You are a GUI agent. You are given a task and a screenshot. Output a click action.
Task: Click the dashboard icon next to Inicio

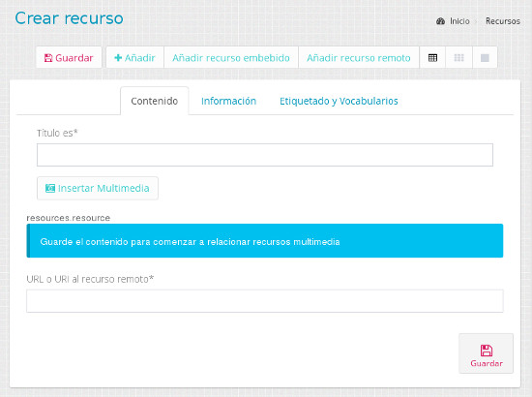coord(440,21)
